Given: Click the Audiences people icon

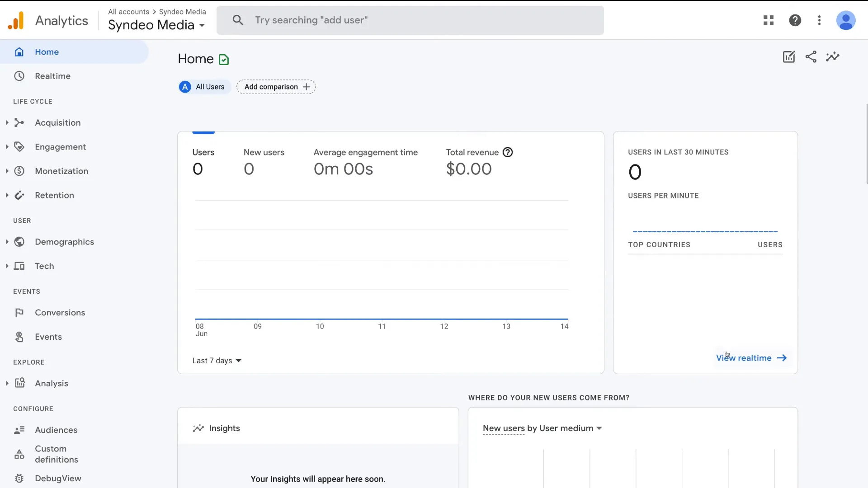Looking at the screenshot, I should [x=19, y=430].
